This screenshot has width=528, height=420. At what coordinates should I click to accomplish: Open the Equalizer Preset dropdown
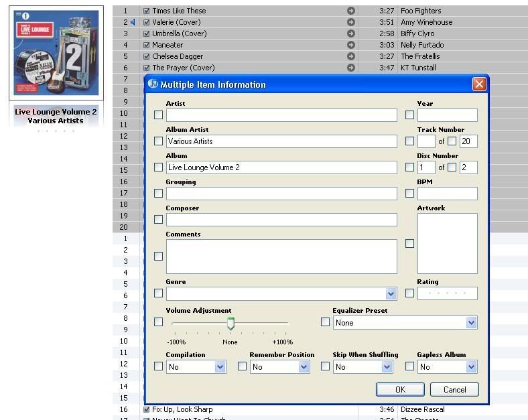pyautogui.click(x=471, y=323)
